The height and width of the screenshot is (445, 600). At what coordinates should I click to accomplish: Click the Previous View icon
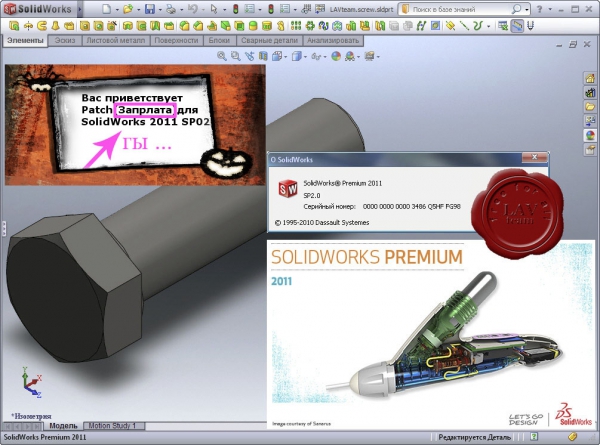[x=249, y=56]
